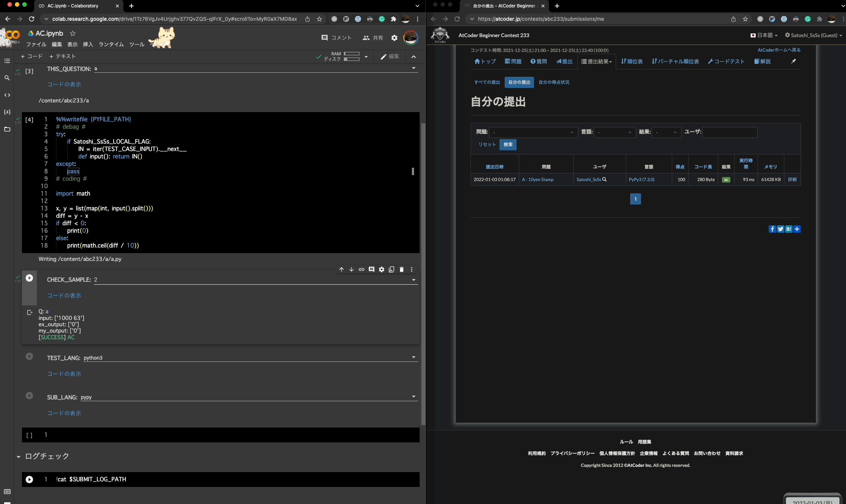Open 詳細 link for the submission
846x504 pixels.
(792, 180)
